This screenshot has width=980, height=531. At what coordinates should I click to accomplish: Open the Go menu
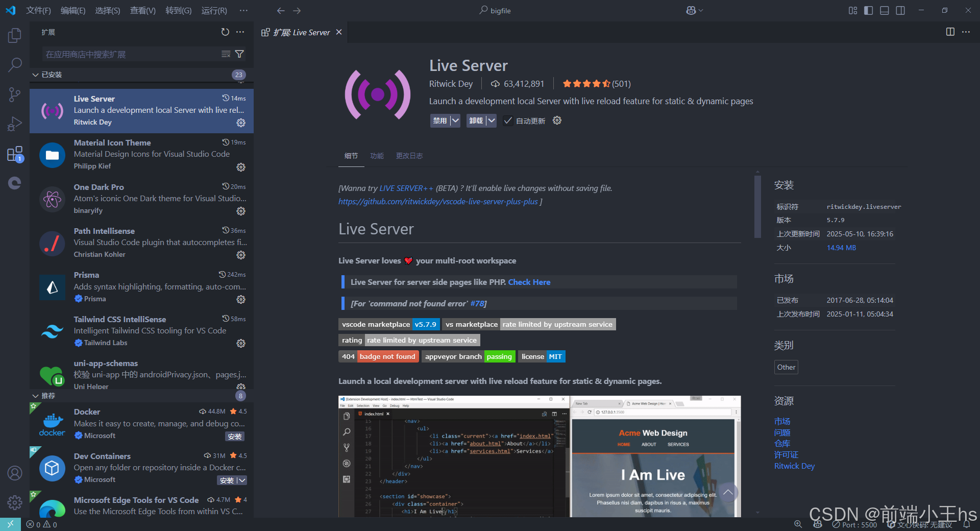click(179, 10)
